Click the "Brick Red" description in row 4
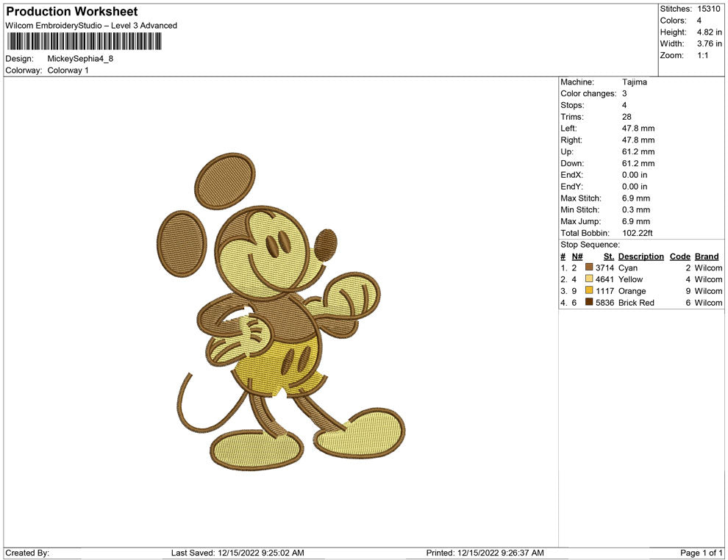Viewport: 728px width, 560px height. click(636, 303)
